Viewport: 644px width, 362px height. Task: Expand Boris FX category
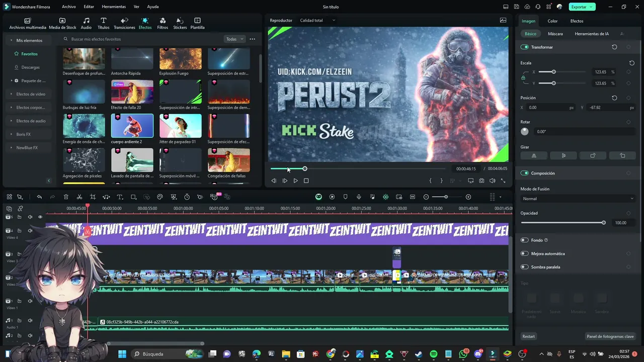[x=12, y=134]
